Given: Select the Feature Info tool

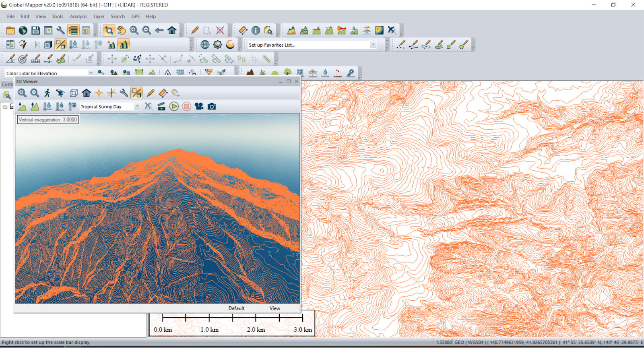Looking at the screenshot, I should pos(256,30).
